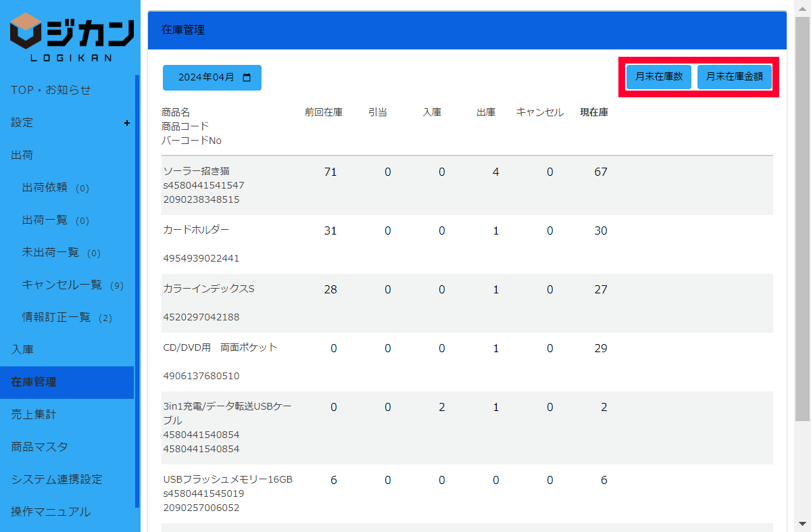Open 売上集計 page
This screenshot has height=532, width=811.
[x=34, y=414]
